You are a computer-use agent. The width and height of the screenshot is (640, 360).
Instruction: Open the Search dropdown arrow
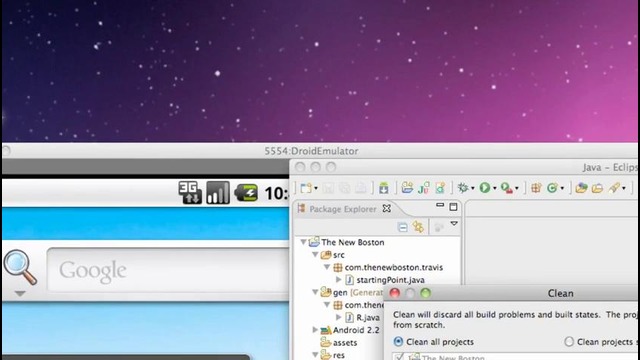click(624, 189)
